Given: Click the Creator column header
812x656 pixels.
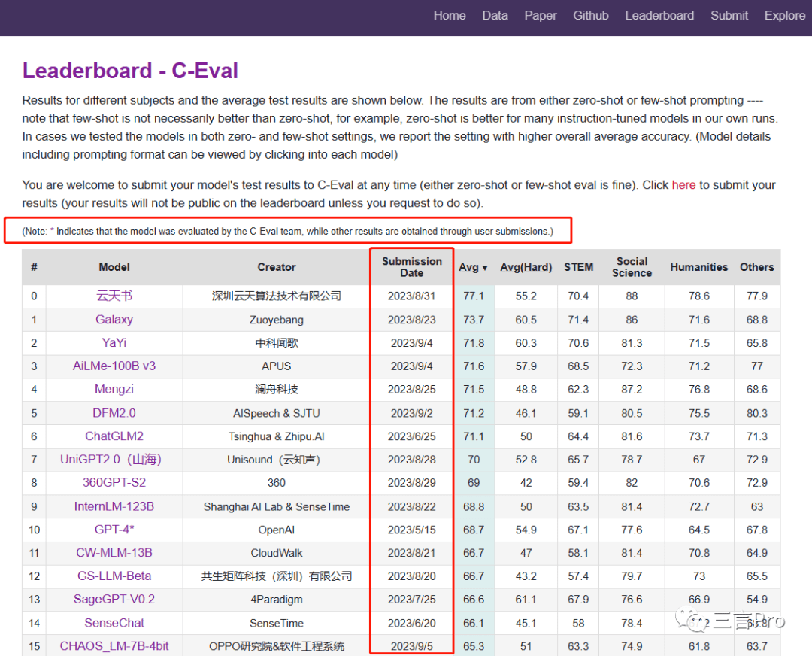Looking at the screenshot, I should [277, 267].
